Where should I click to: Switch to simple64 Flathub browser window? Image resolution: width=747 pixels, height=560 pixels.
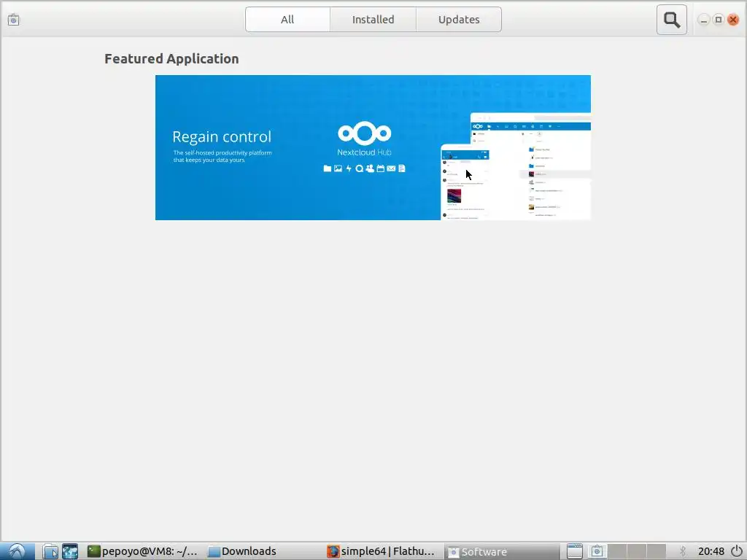381,551
